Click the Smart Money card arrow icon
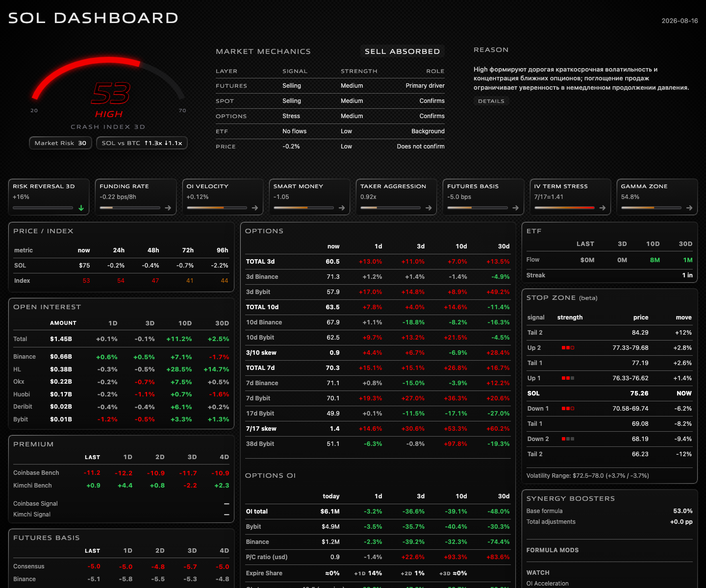This screenshot has height=588, width=706. pos(342,208)
